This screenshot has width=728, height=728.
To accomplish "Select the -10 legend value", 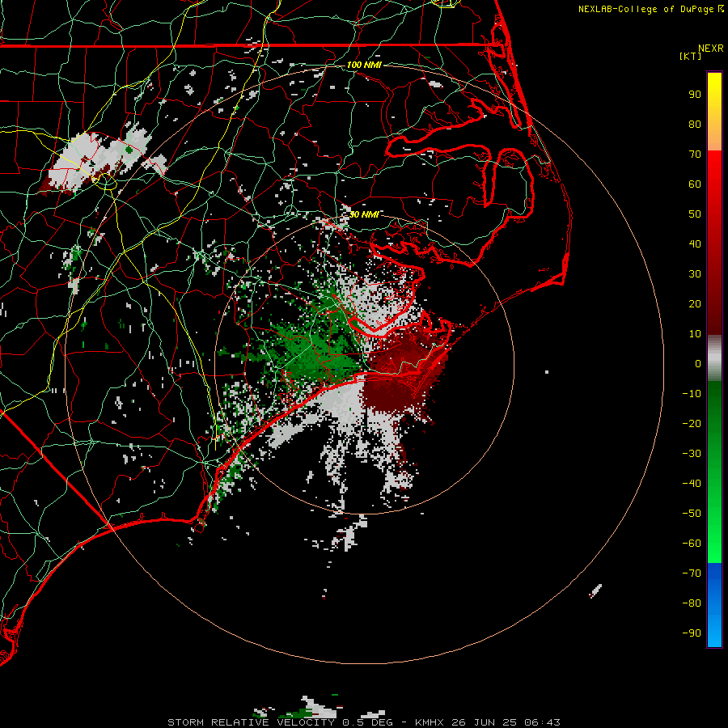I will tap(692, 394).
